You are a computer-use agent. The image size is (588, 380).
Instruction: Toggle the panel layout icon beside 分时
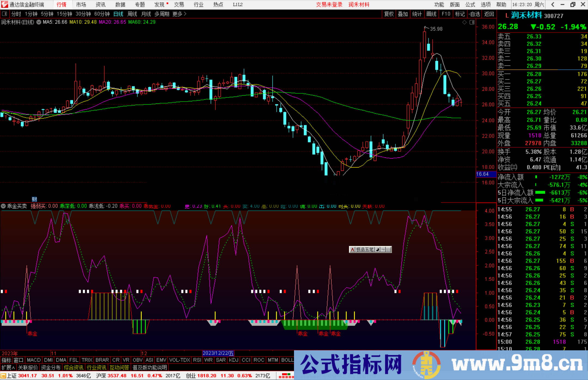[x=5, y=14]
